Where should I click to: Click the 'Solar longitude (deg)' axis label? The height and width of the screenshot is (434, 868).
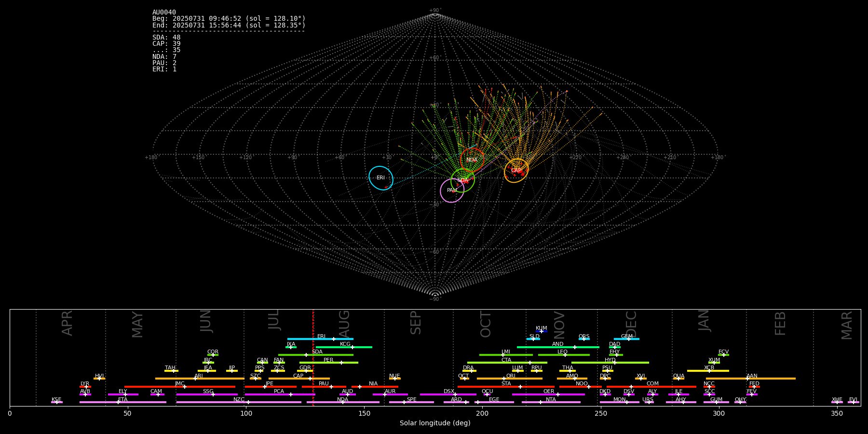[435, 423]
